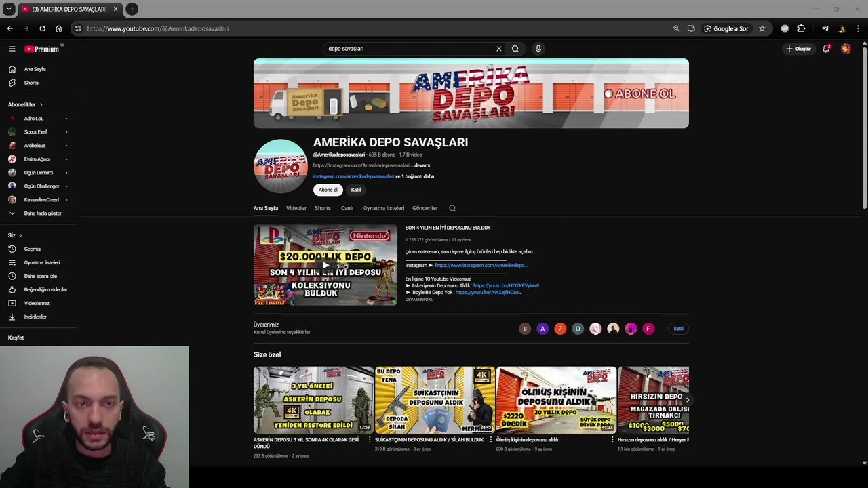Click the magnifier search button
This screenshot has height=488, width=868.
[x=515, y=49]
